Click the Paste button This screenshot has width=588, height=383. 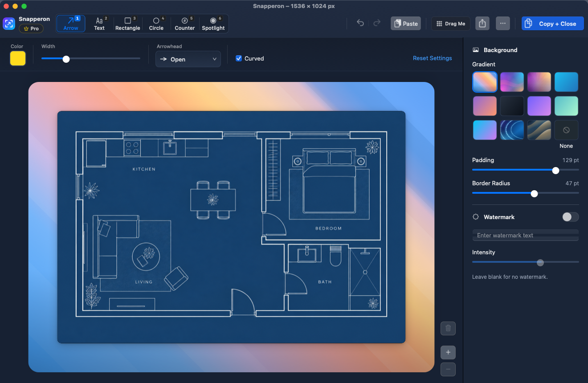click(x=406, y=24)
